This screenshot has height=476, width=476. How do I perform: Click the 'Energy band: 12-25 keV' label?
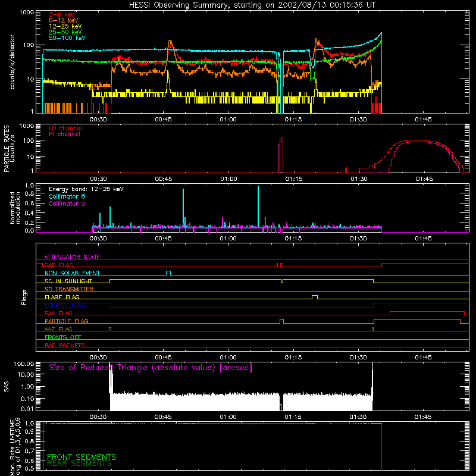click(86, 189)
